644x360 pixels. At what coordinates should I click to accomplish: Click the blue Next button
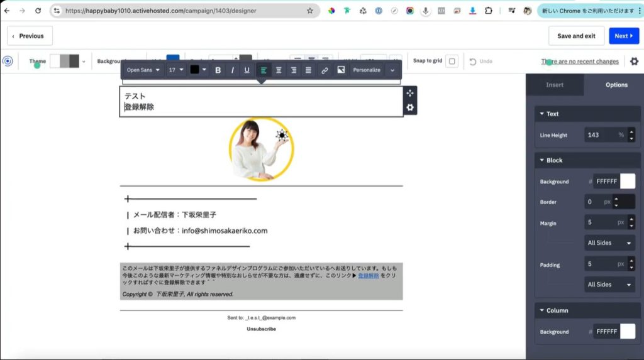point(623,36)
